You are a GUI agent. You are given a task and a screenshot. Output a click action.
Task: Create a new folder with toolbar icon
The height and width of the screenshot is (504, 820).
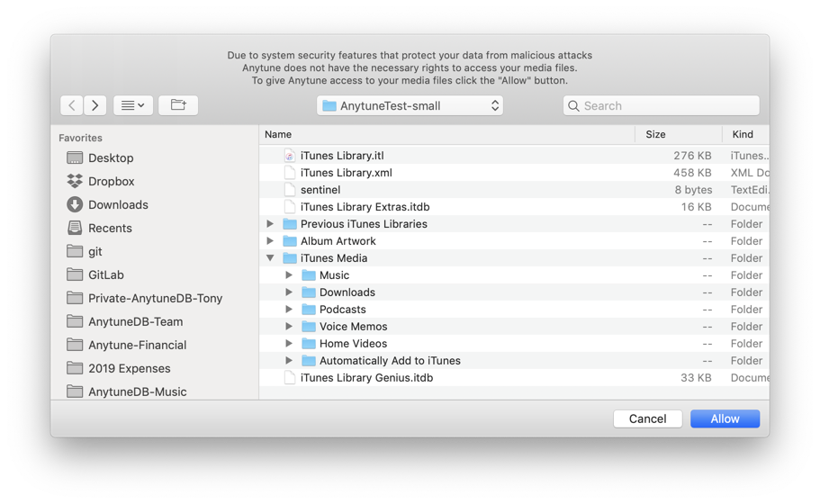click(178, 105)
